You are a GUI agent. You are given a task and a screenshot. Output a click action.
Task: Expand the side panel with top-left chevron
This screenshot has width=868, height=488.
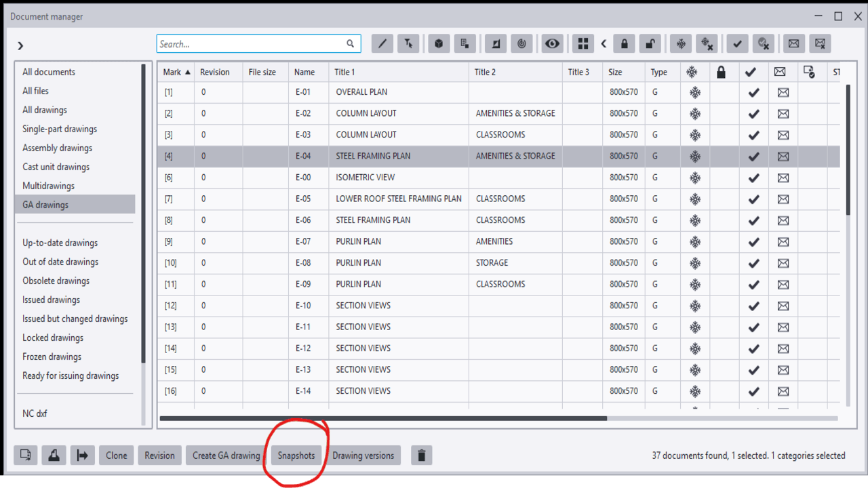pyautogui.click(x=20, y=45)
